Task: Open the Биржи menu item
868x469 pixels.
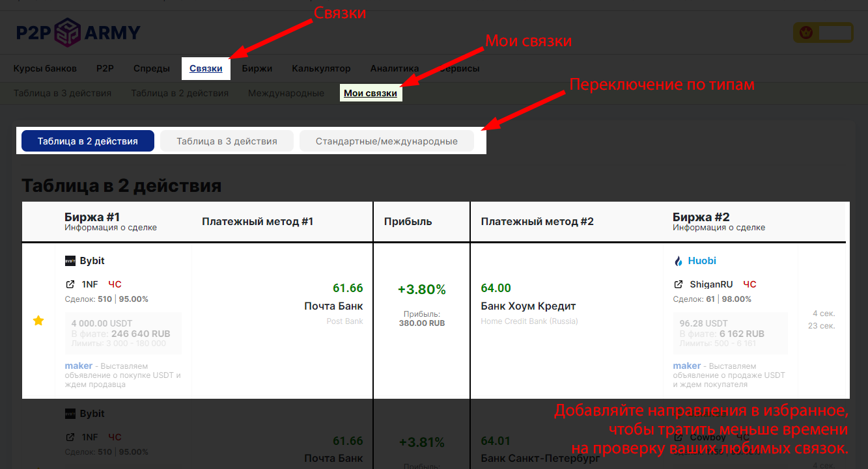Action: [x=257, y=68]
